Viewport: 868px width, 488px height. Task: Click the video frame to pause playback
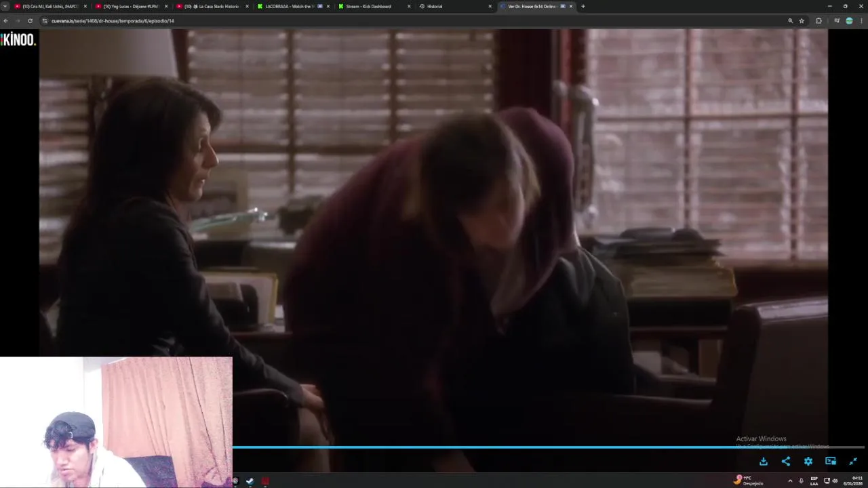(434, 237)
